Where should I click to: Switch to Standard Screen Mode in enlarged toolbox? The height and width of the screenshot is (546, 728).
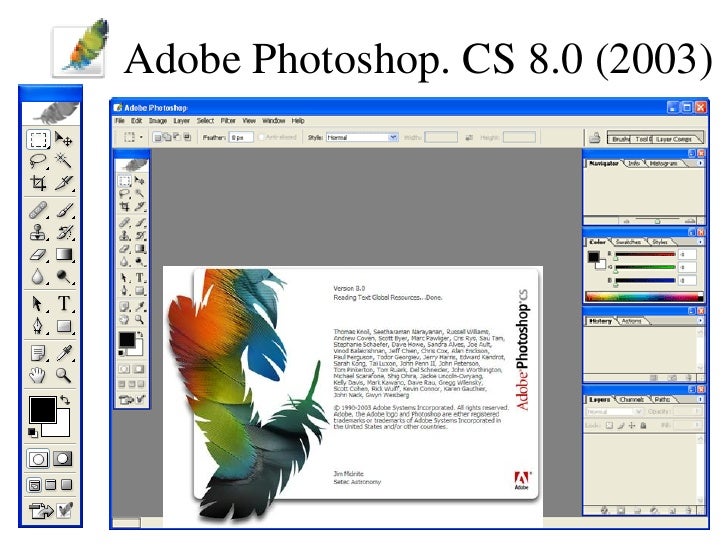(34, 486)
